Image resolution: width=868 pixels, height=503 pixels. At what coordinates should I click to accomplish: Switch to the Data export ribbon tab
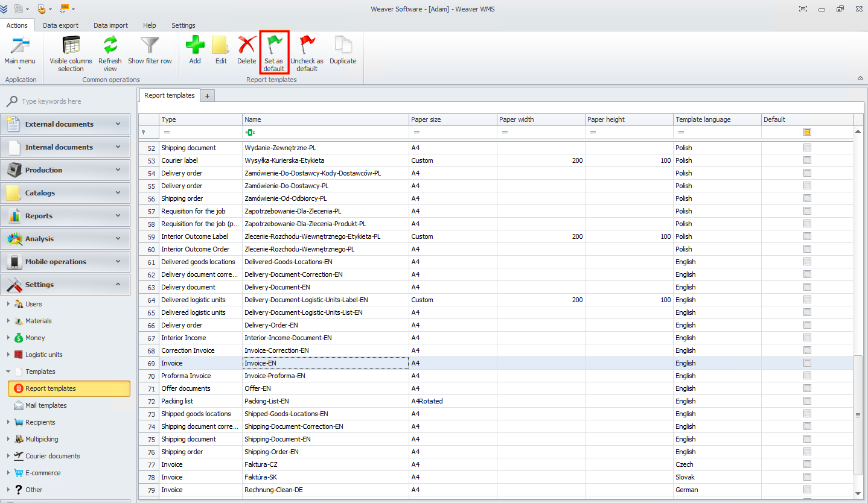click(x=60, y=25)
